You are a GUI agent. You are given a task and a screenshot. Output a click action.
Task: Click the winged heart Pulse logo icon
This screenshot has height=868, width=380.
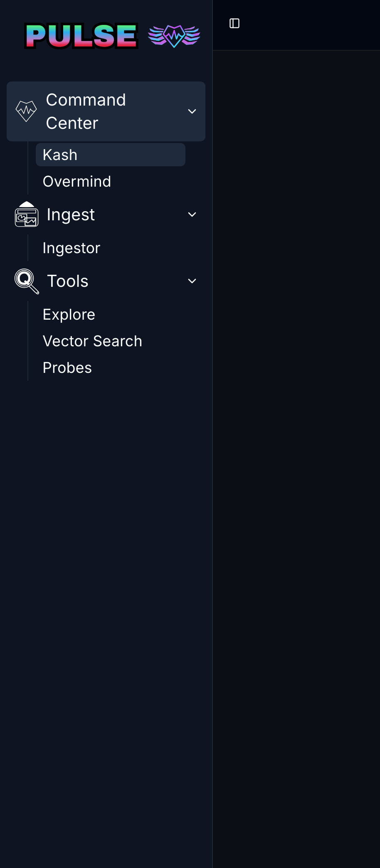point(174,36)
